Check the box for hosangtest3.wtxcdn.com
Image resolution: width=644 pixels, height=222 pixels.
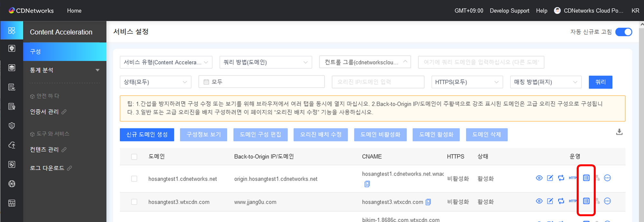coord(134,202)
